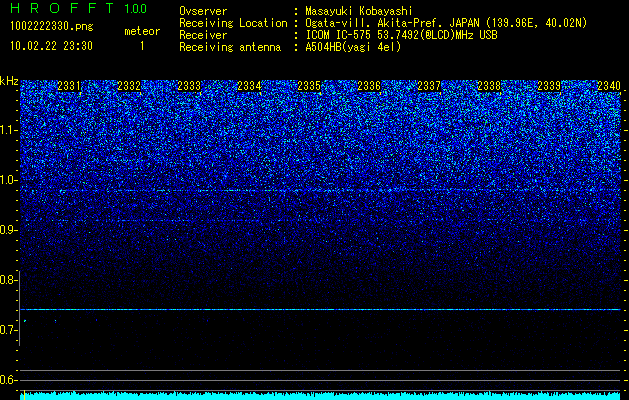The image size is (629, 400).
Task: Click the Receiving antenna label
Action: pyautogui.click(x=230, y=47)
